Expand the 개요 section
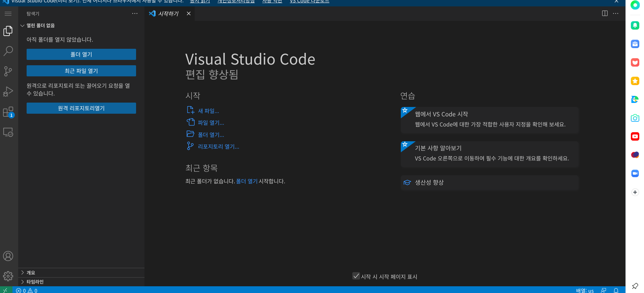The image size is (644, 293). click(x=81, y=272)
